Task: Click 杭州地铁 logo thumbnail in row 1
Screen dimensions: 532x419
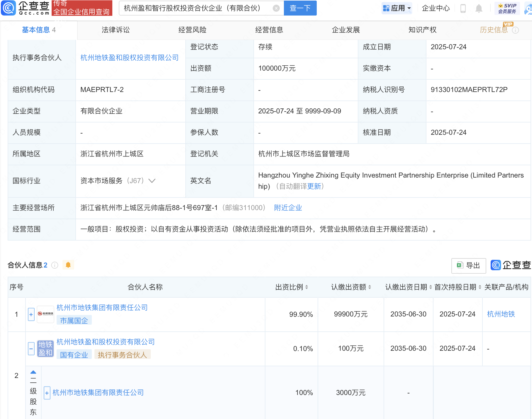Action: tap(45, 314)
